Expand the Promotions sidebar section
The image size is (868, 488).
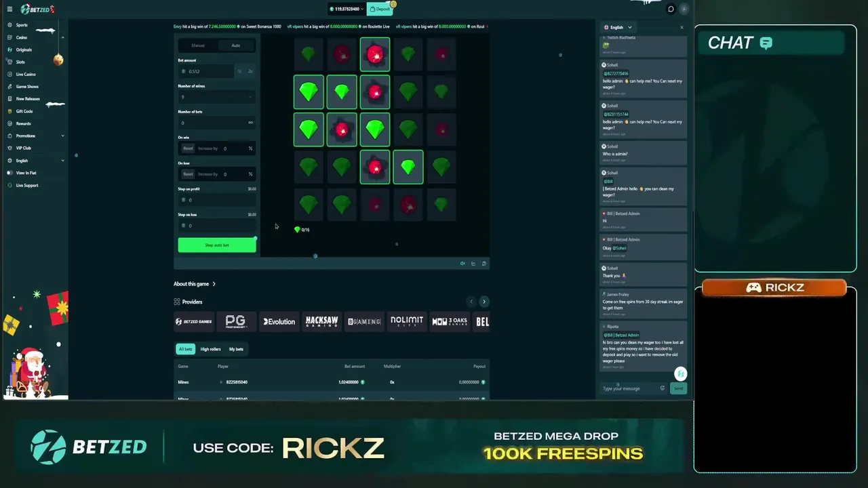tap(62, 136)
